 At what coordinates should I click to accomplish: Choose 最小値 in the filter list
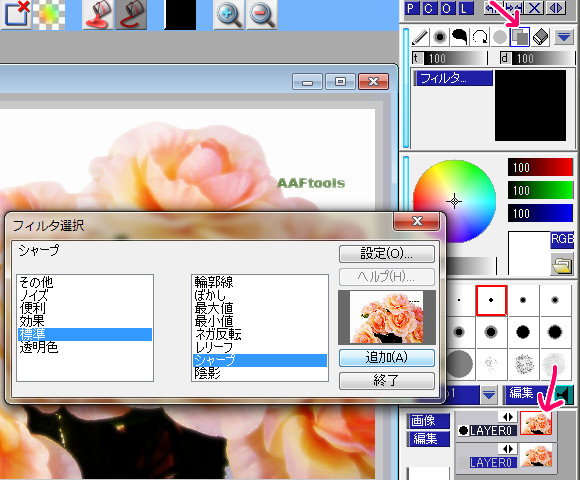click(260, 321)
